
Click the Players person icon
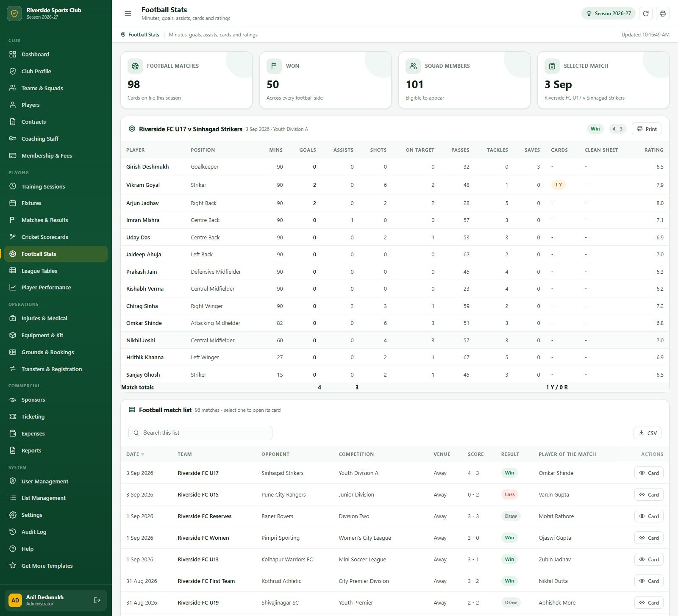click(13, 105)
